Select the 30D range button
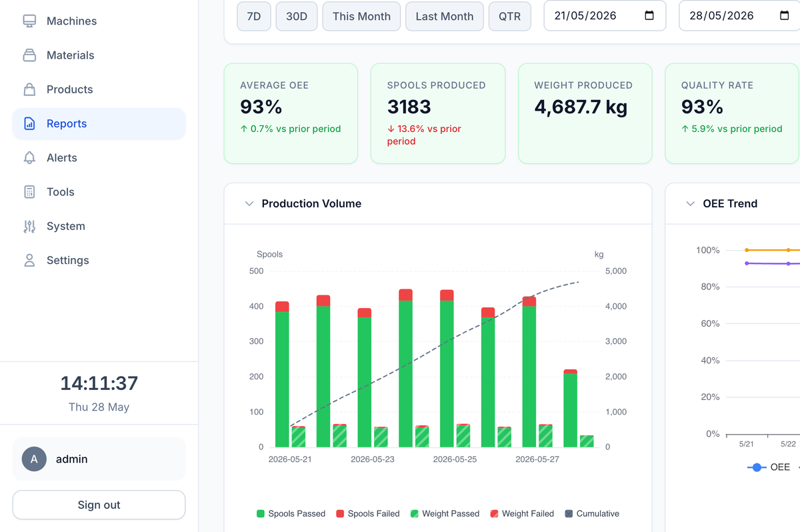 297,16
